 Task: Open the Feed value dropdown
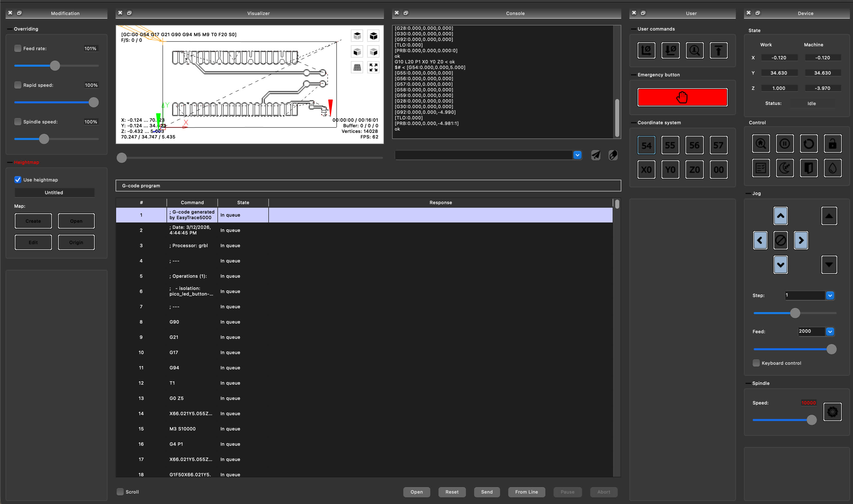(830, 331)
